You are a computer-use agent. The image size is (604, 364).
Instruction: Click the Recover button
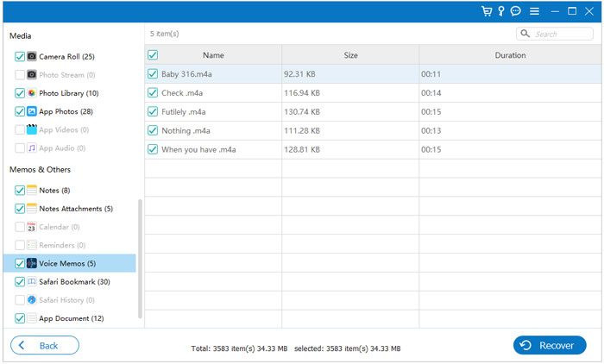click(x=550, y=345)
